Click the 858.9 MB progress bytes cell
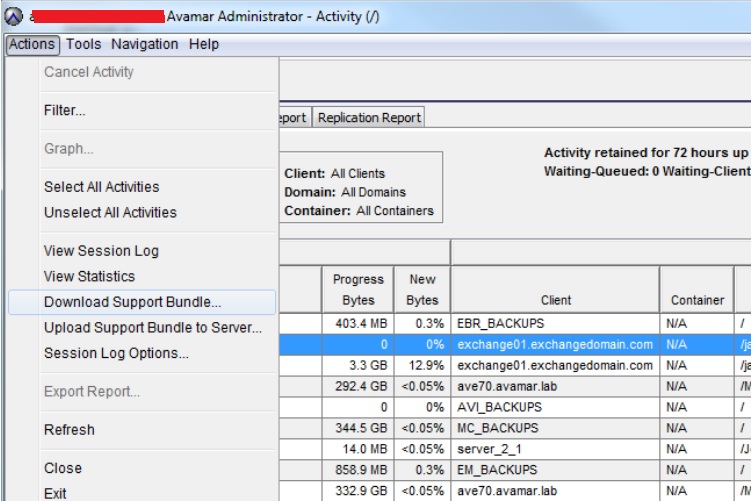The height and width of the screenshot is (501, 755). pyautogui.click(x=358, y=470)
